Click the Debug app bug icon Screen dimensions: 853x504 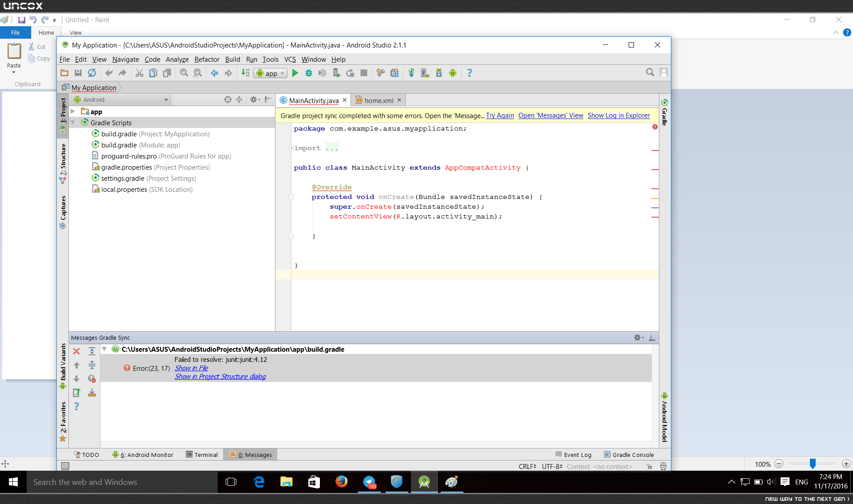click(309, 73)
